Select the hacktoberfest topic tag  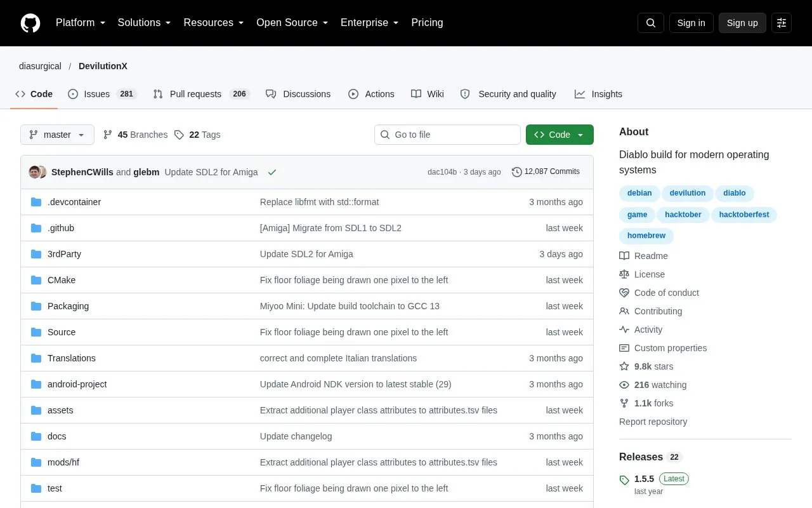point(744,215)
